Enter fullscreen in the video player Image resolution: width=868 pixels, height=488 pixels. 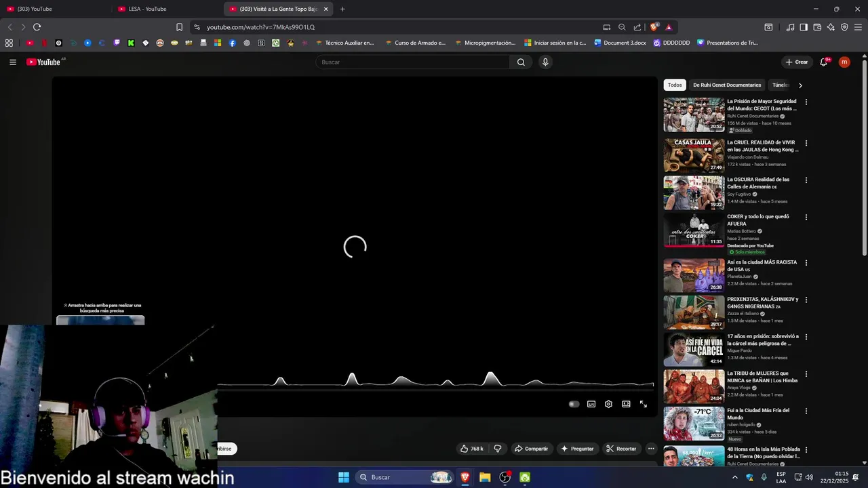[644, 404]
